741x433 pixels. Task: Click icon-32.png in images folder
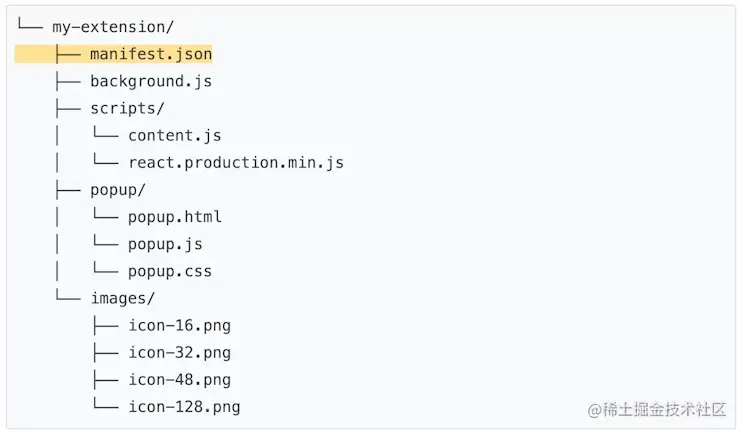pos(179,352)
